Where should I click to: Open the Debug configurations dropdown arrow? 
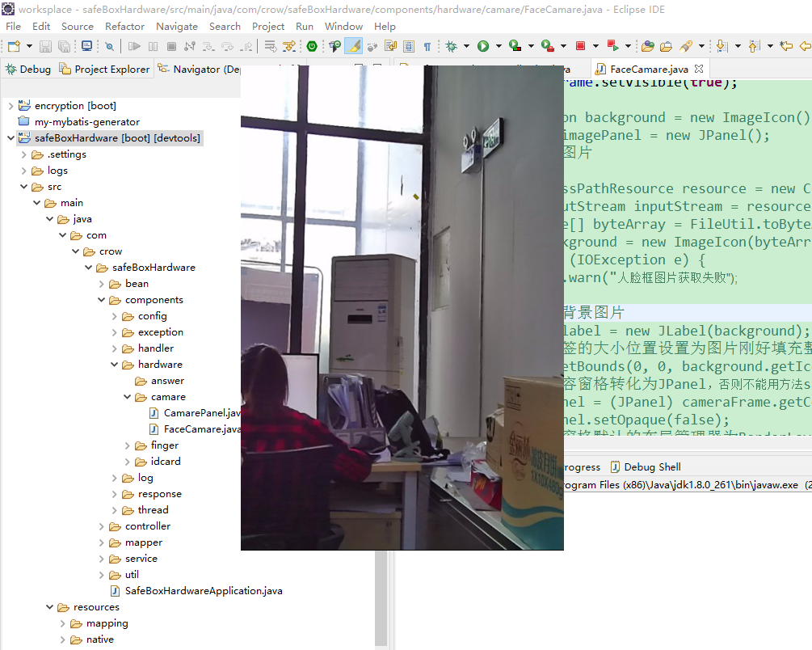point(466,47)
